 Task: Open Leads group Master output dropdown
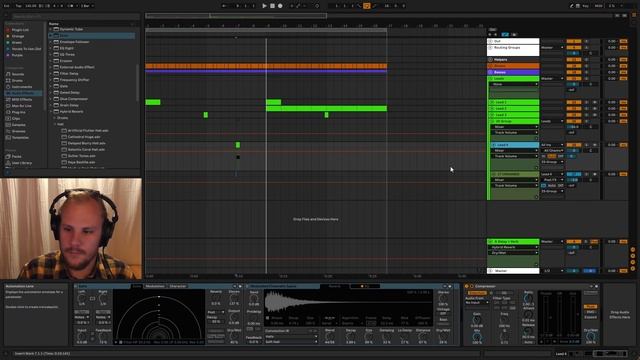552,78
